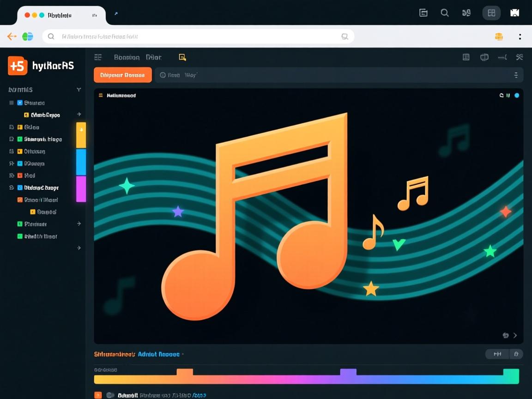Click the orange action button below the toolbar
The width and height of the screenshot is (532, 399).
(x=122, y=74)
